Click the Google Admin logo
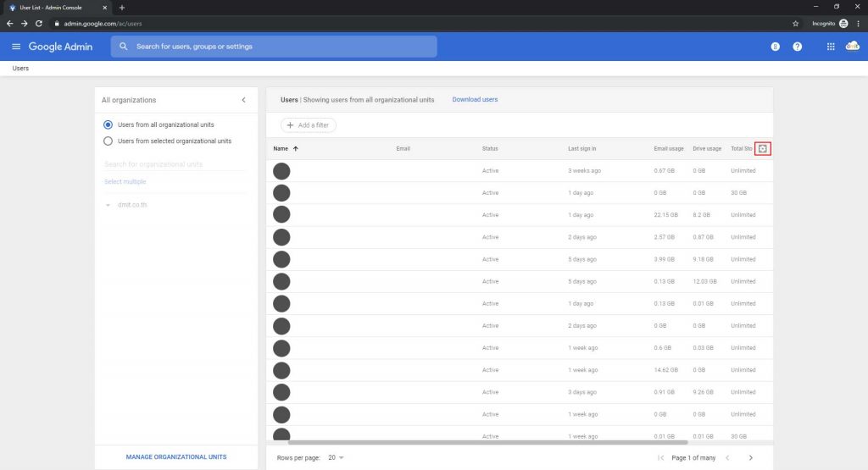The image size is (868, 470). [x=60, y=47]
